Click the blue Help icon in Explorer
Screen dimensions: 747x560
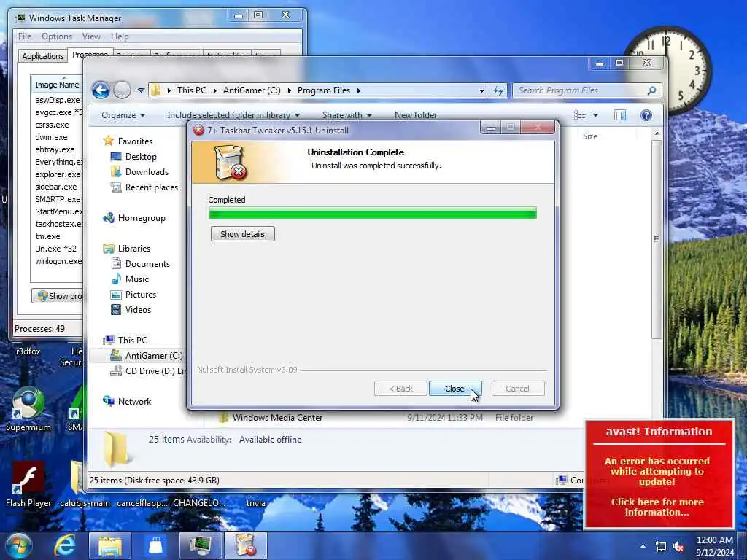646,115
